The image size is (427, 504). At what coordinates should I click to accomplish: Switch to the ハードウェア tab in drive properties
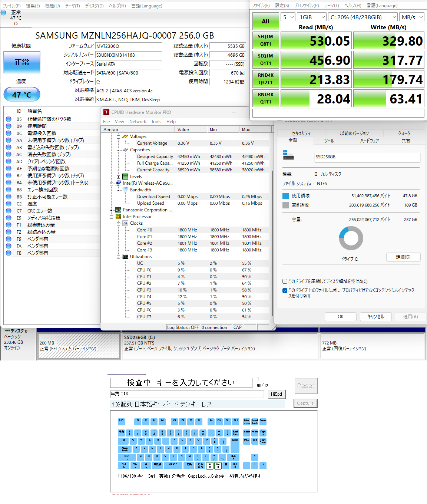369,141
